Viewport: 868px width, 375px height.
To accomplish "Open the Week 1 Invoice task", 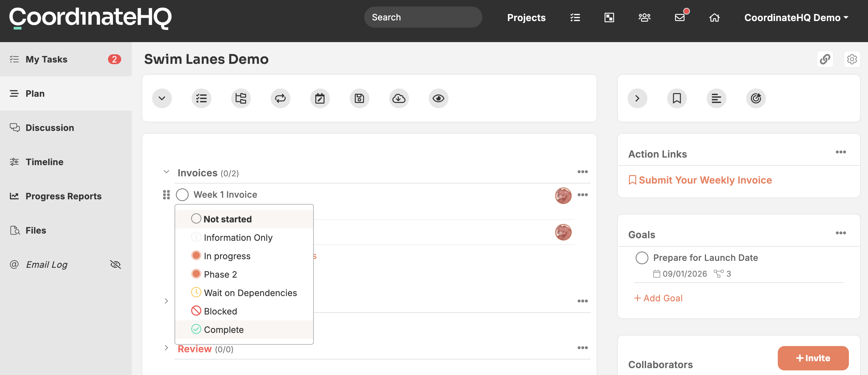I will pos(225,194).
